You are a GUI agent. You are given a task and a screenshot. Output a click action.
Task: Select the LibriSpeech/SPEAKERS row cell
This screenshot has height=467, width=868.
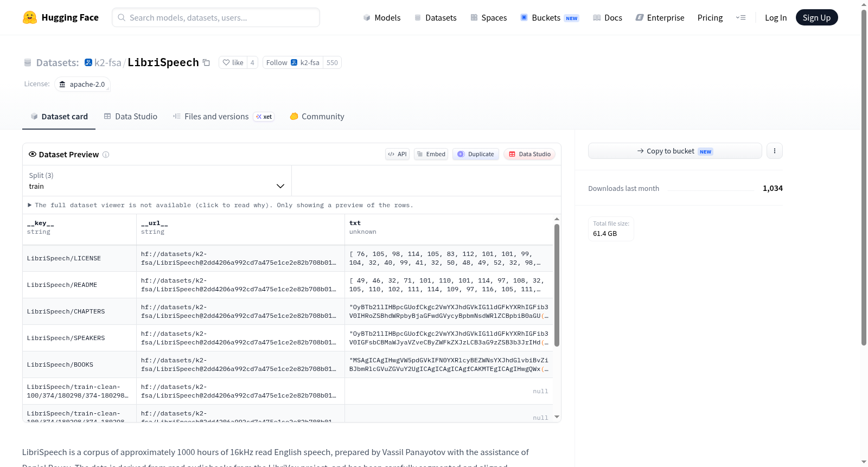[79, 338]
